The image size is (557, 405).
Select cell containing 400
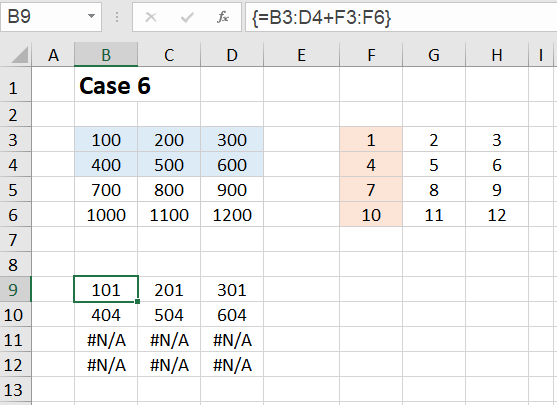click(x=106, y=164)
